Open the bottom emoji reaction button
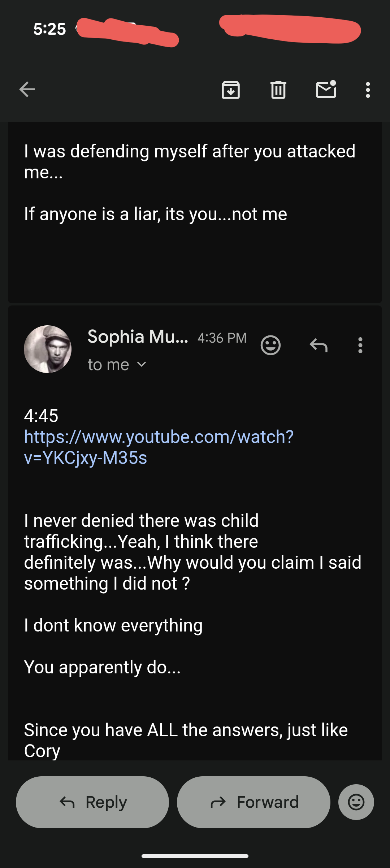This screenshot has width=390, height=868. (x=356, y=802)
